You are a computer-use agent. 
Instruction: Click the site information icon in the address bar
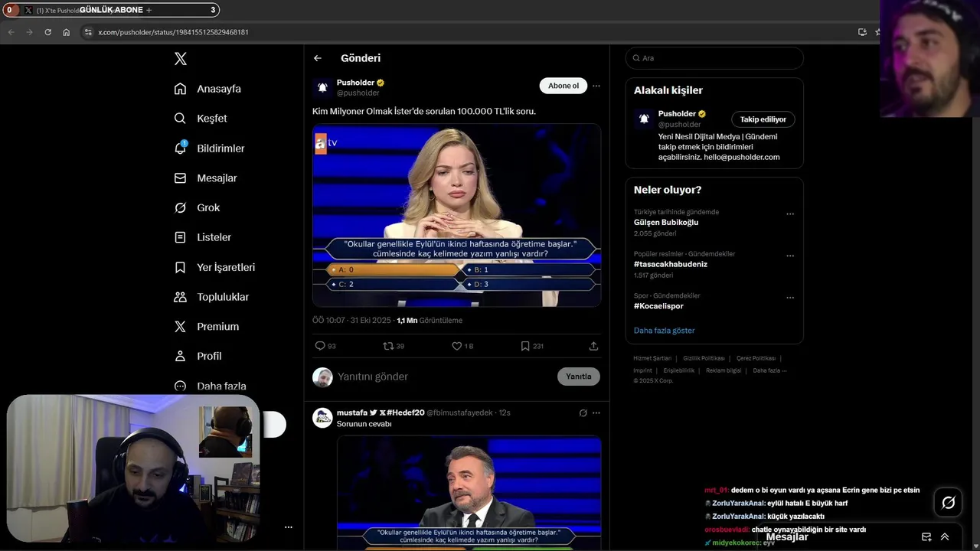click(88, 32)
